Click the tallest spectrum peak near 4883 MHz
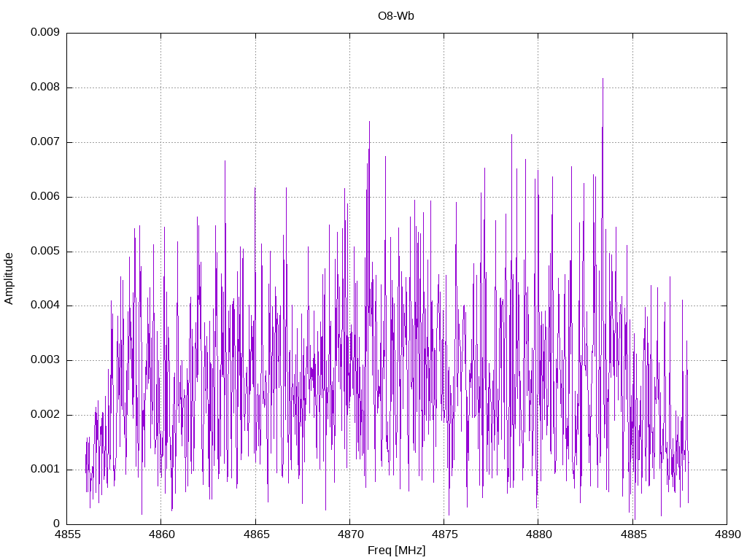The height and width of the screenshot is (560, 747). tap(603, 79)
